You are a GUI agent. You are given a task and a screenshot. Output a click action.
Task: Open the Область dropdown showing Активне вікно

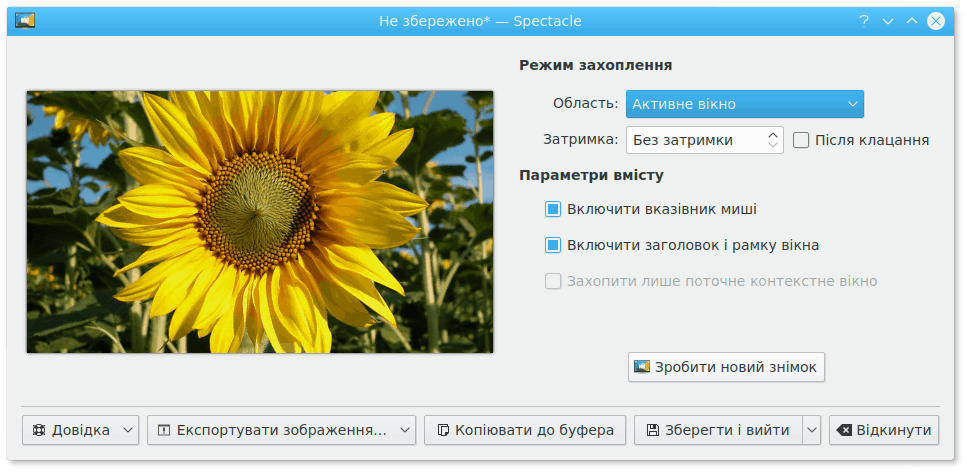click(x=744, y=104)
